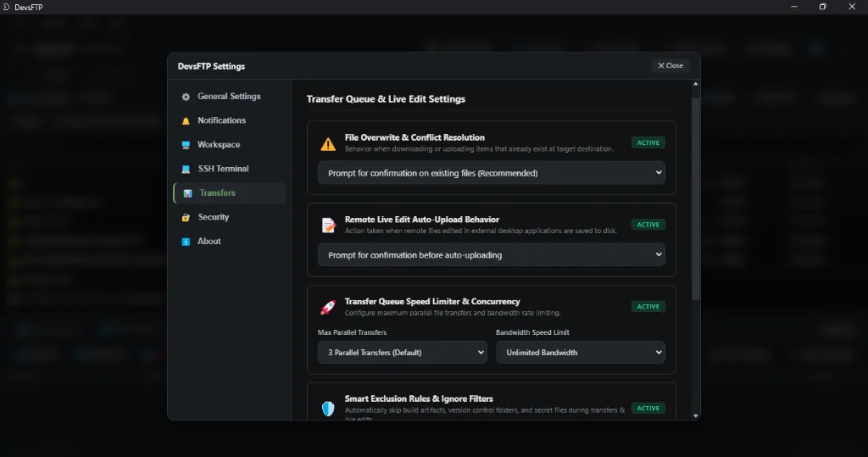Click the shield icon for Smart Exclusion Rules
This screenshot has height=457, width=868.
point(328,409)
